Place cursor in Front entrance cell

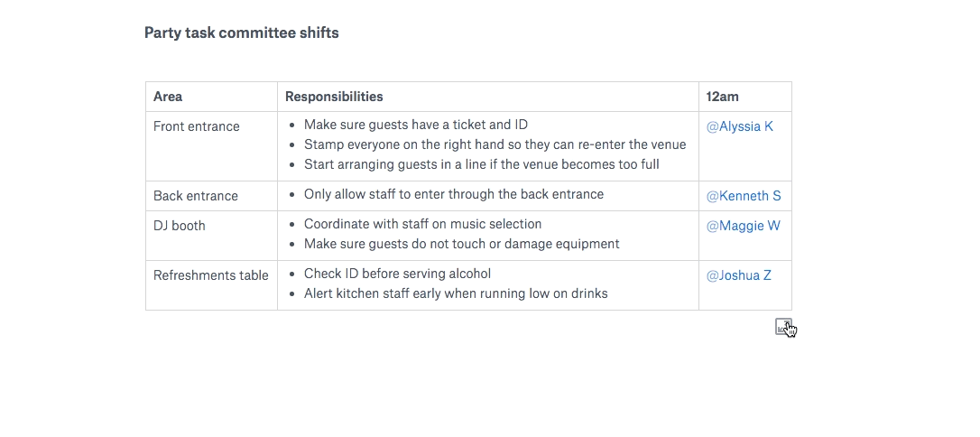click(196, 126)
